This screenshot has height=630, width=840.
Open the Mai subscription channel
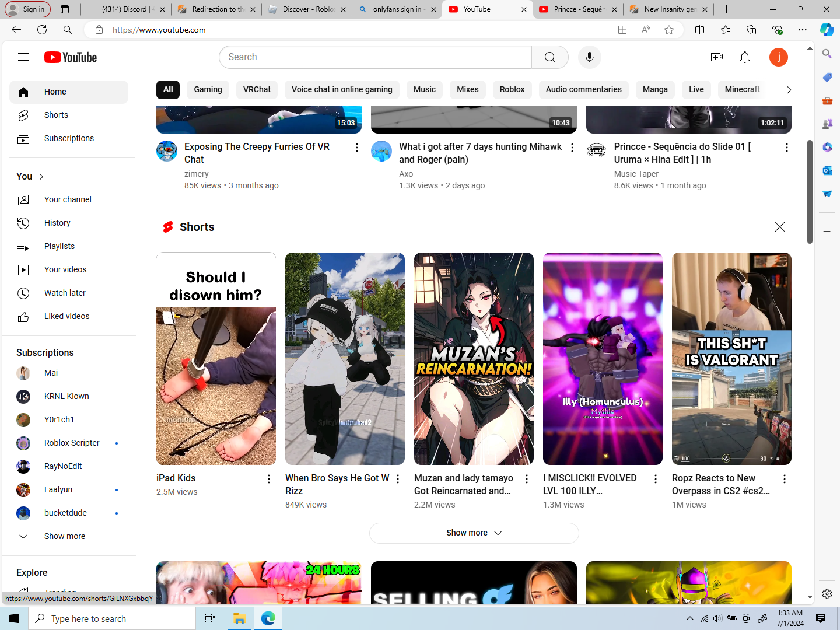[69, 373]
